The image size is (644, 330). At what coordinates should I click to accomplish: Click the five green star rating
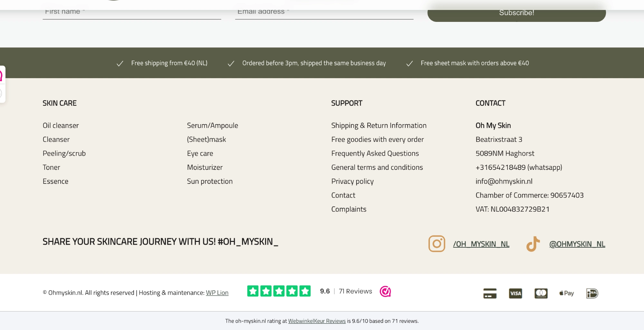[x=279, y=291]
